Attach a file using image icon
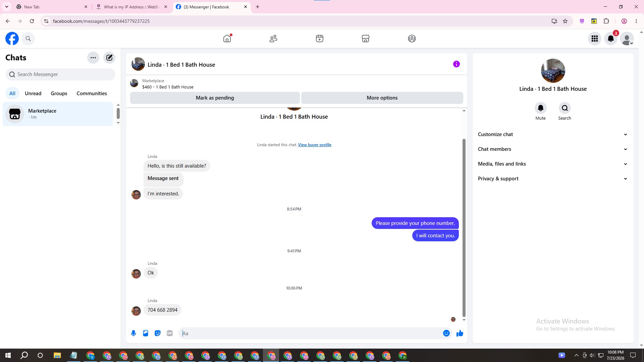 pyautogui.click(x=146, y=333)
